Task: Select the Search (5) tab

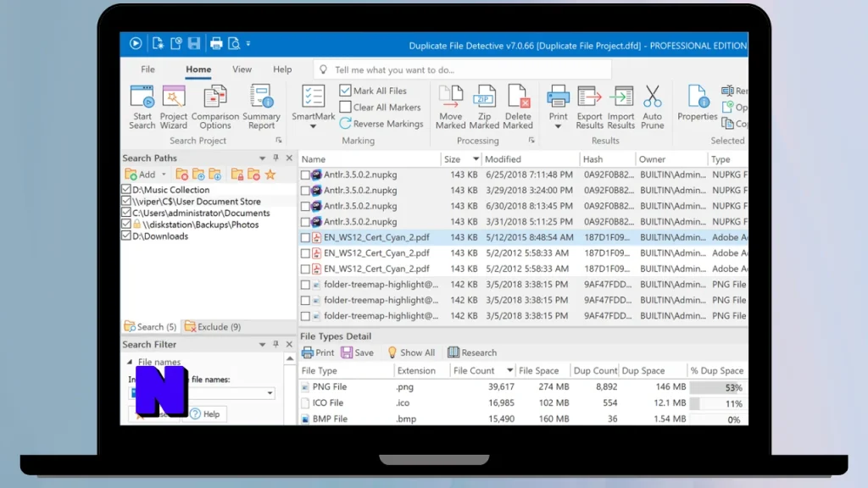Action: pos(151,326)
